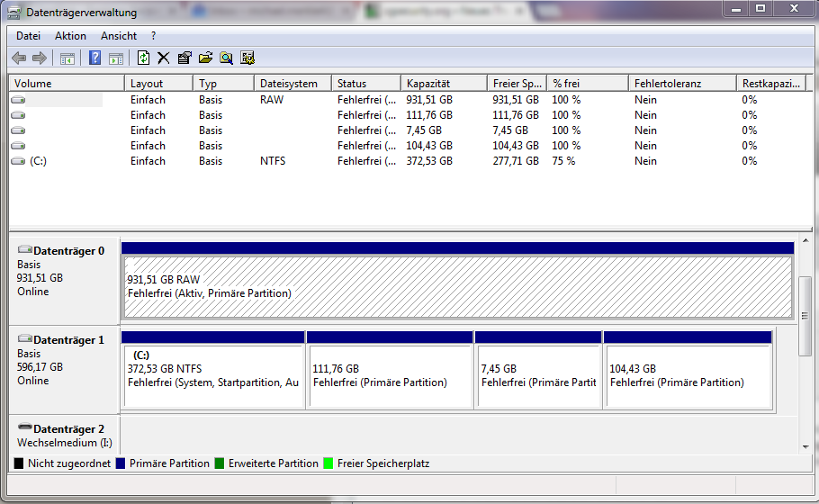Open the Datei menu
Screen dimensions: 819x504
click(29, 36)
